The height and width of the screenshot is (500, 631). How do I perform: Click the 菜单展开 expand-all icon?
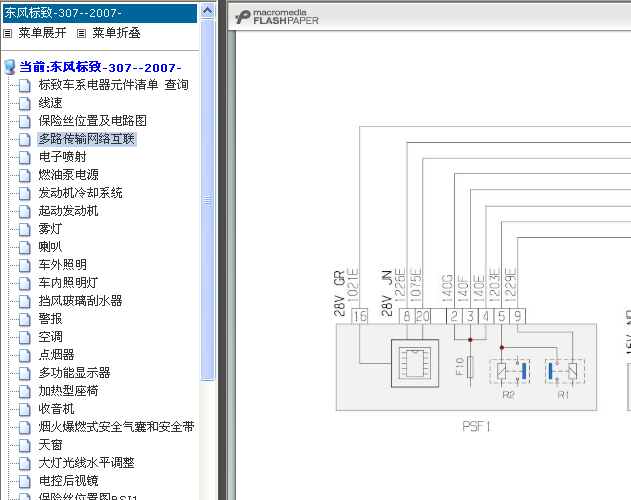click(8, 33)
